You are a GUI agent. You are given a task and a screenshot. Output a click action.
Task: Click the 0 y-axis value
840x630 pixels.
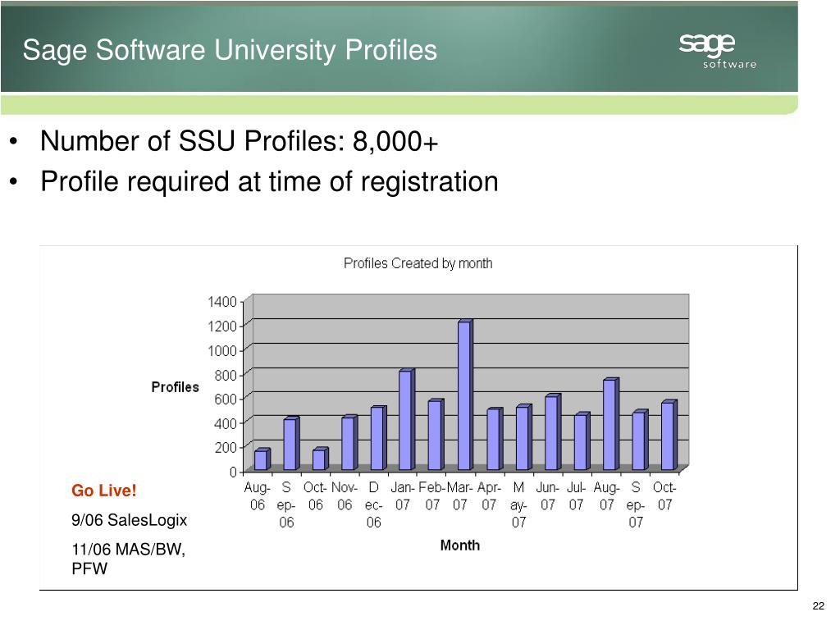click(233, 472)
